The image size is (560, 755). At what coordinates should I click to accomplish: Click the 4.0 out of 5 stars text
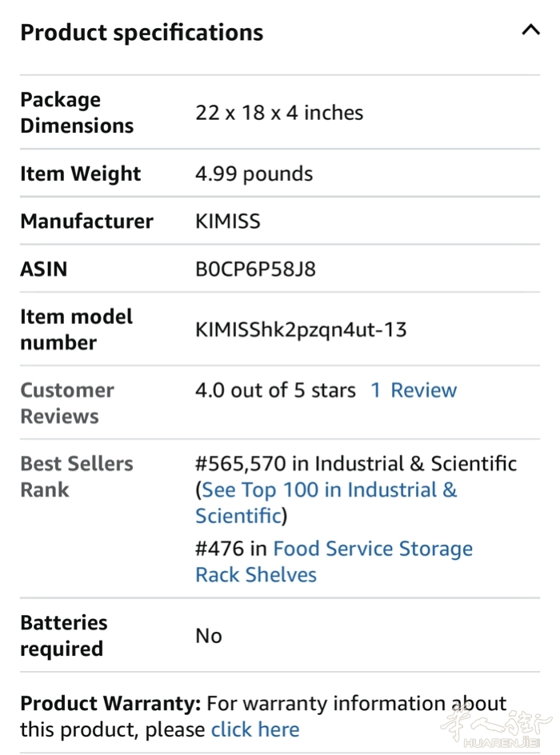coord(275,390)
